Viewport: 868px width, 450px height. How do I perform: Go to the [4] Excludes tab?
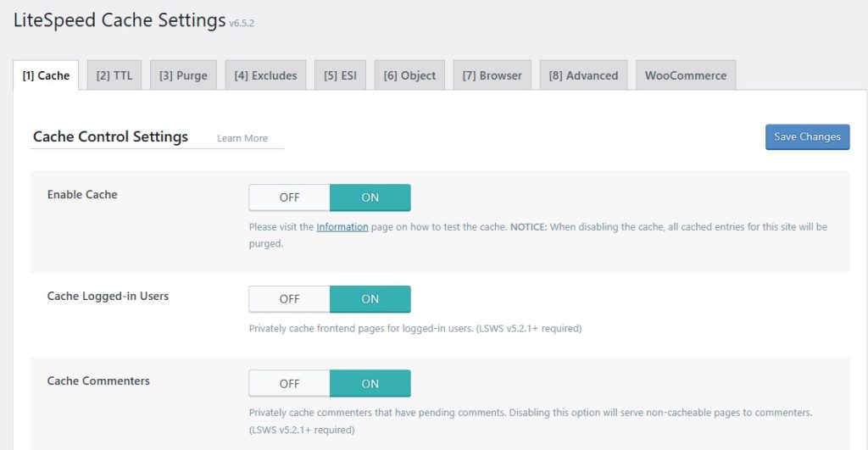pyautogui.click(x=265, y=75)
